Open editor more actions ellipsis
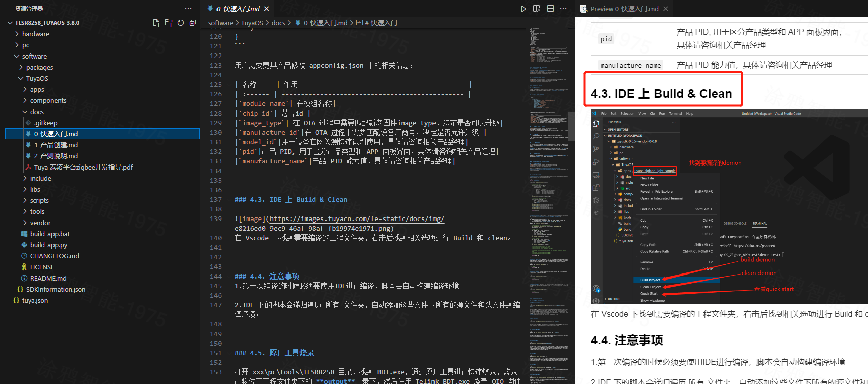 [x=563, y=9]
